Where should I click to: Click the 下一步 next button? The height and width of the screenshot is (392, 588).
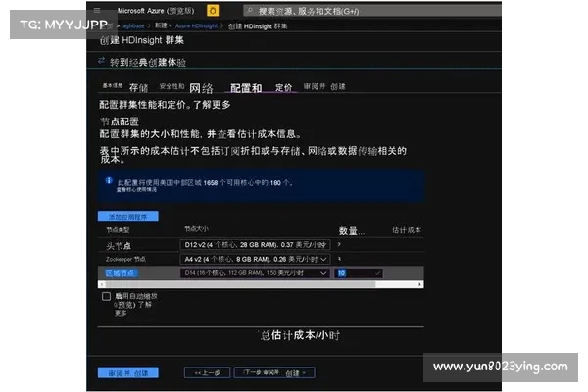pyautogui.click(x=278, y=372)
